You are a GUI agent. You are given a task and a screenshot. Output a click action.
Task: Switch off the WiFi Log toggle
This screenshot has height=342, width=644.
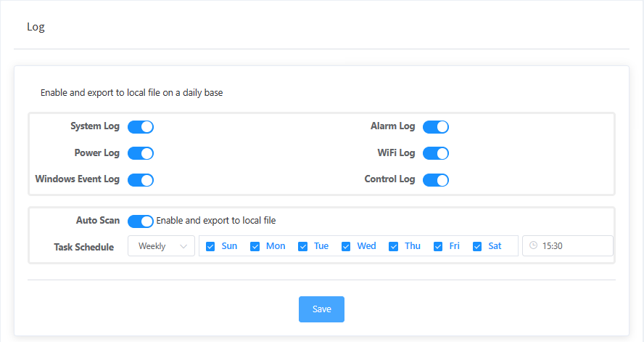(x=436, y=153)
